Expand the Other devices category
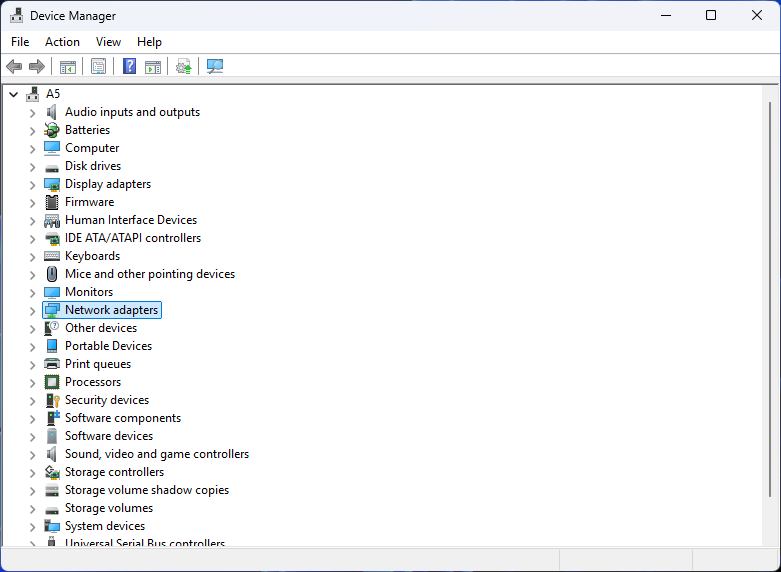Viewport: 781px width, 572px height. tap(32, 329)
